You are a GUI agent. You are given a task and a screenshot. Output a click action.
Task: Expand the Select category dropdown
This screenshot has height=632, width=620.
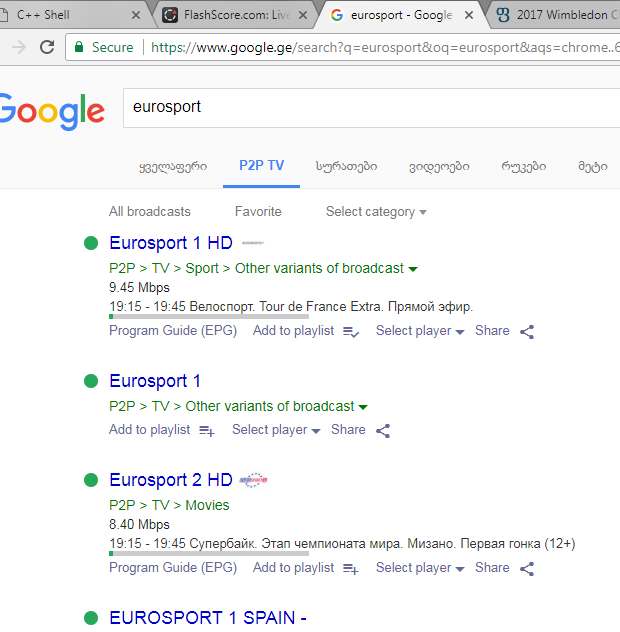[x=376, y=212]
